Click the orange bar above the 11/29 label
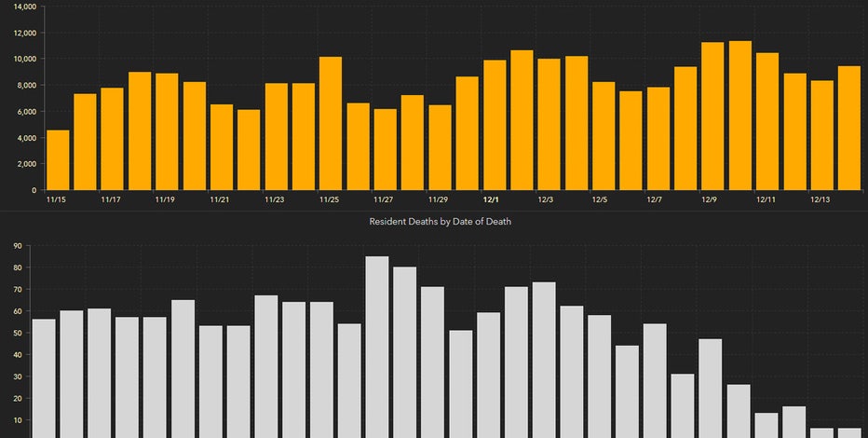 coord(440,147)
